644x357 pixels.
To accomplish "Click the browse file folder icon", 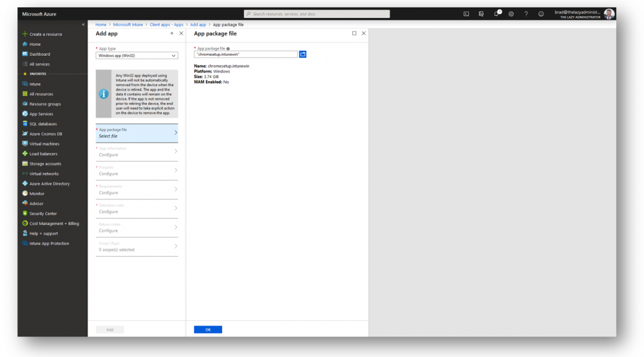I will coord(303,54).
